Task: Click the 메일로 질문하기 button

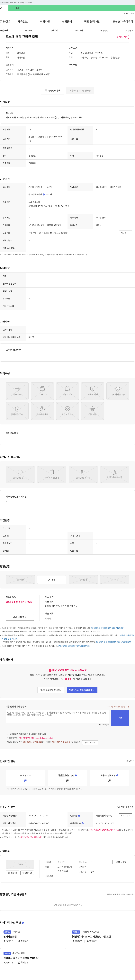Action: pos(90,742)
